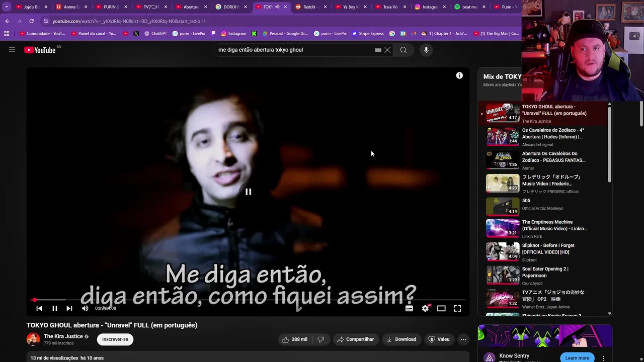Play TOKYO GHOUL Unravel FULL in mix list
Viewport: 644px width, 362px height.
pyautogui.click(x=542, y=113)
